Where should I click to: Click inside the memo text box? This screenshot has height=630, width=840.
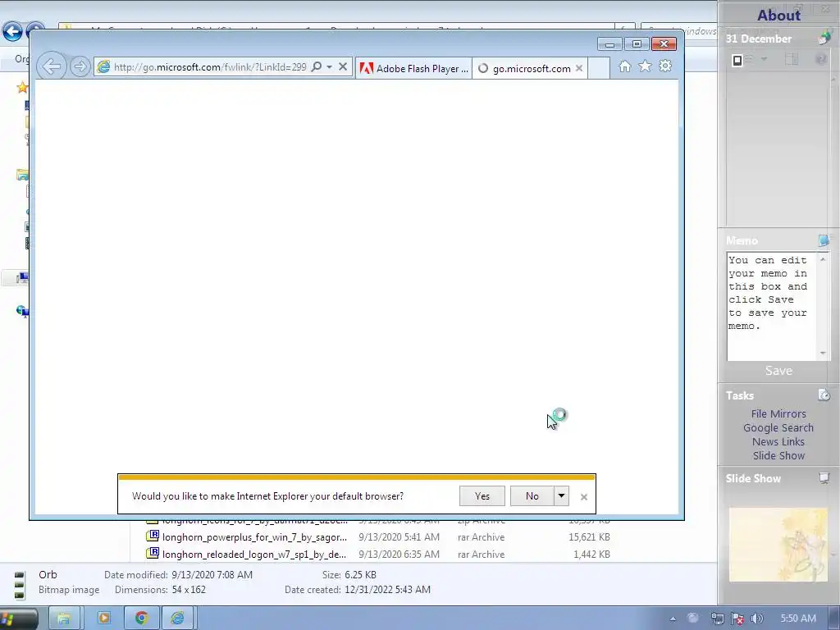click(771, 307)
